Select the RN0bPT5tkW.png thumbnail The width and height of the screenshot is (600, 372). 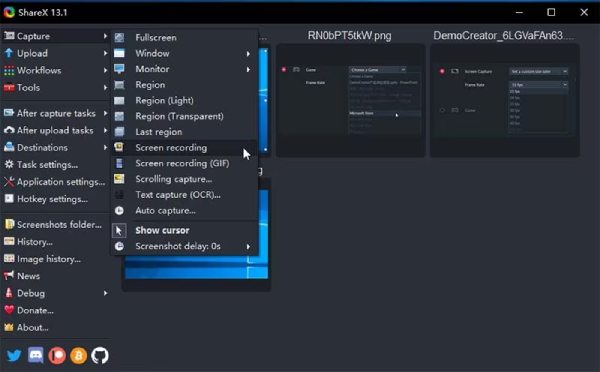tap(351, 100)
